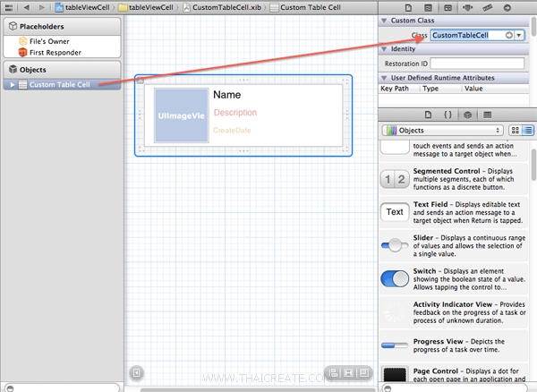
Task: Select the Description label in cell
Action: (x=234, y=112)
